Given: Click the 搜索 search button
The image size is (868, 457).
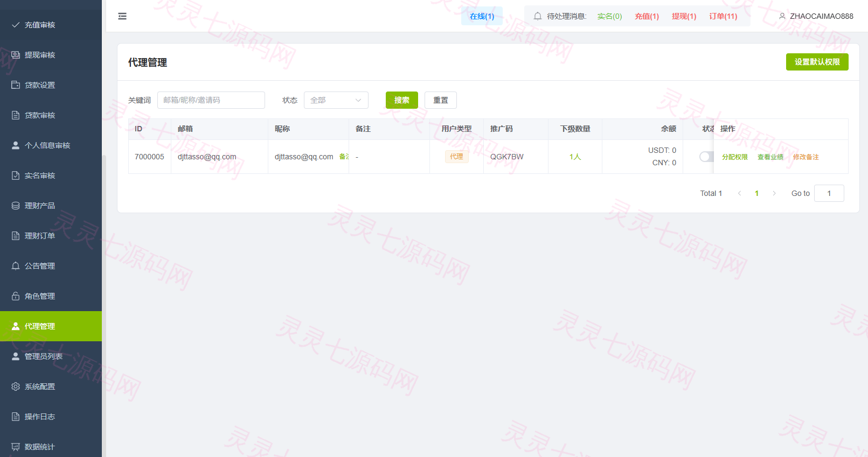Looking at the screenshot, I should [x=402, y=100].
